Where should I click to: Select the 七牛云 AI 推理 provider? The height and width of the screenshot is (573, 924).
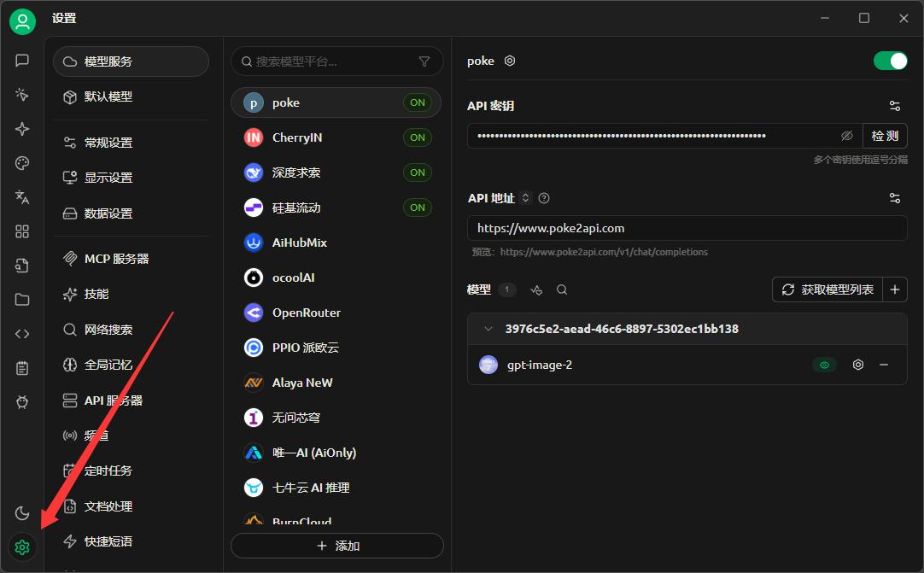pyautogui.click(x=336, y=488)
